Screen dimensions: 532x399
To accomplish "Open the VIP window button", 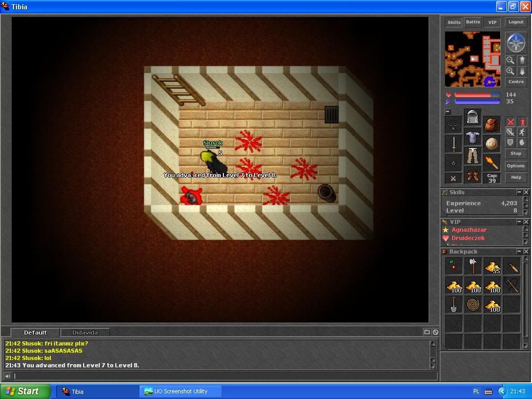I will tap(493, 22).
